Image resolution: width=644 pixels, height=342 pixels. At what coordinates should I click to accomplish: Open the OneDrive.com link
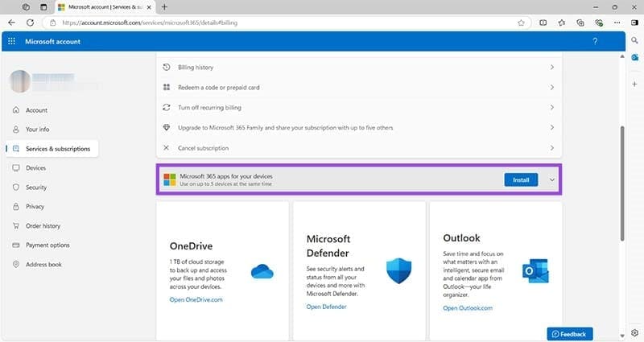tap(196, 299)
